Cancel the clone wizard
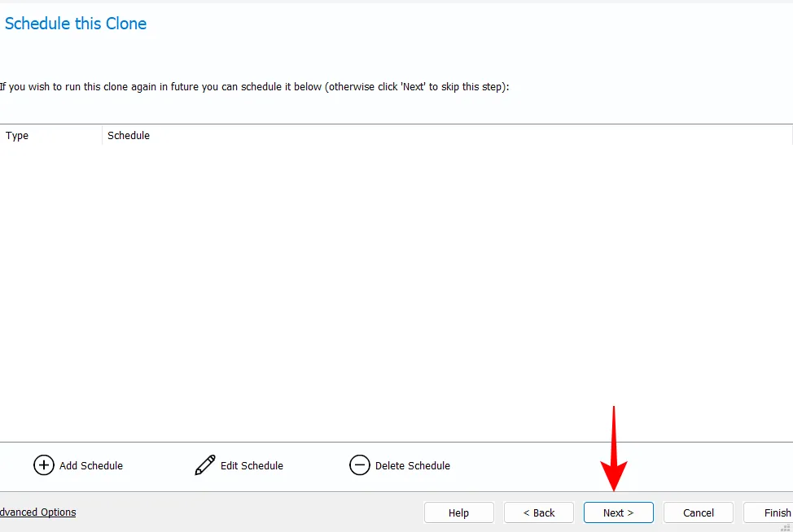Image resolution: width=793 pixels, height=532 pixels. pyautogui.click(x=699, y=512)
